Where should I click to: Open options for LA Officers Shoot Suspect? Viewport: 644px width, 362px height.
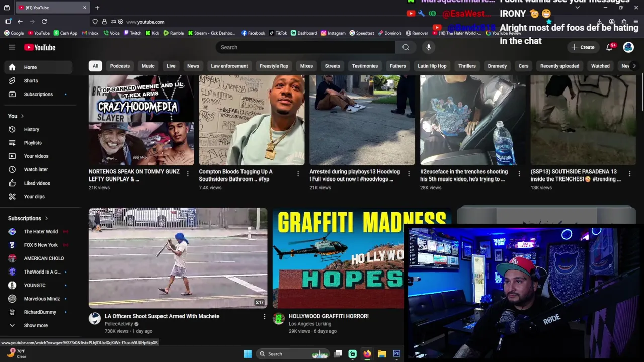pyautogui.click(x=265, y=316)
